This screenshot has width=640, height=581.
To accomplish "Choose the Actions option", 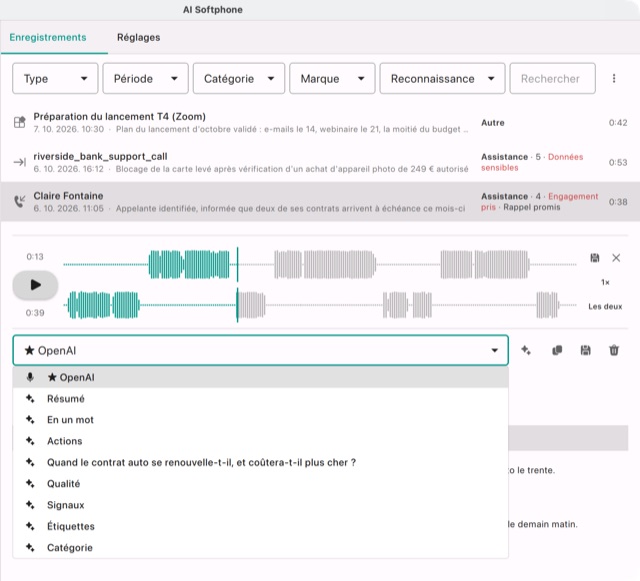I will [x=260, y=441].
